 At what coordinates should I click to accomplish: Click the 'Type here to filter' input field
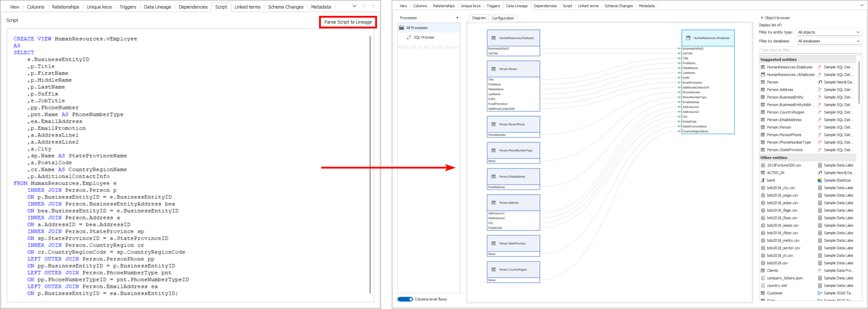tap(809, 50)
